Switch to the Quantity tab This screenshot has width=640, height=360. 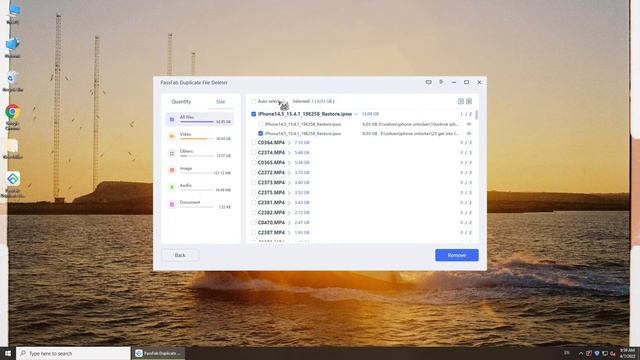point(181,102)
